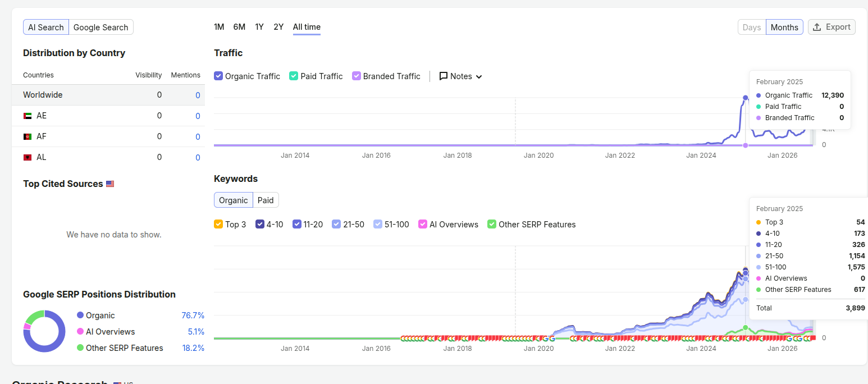Select the Organic keywords tab

234,200
